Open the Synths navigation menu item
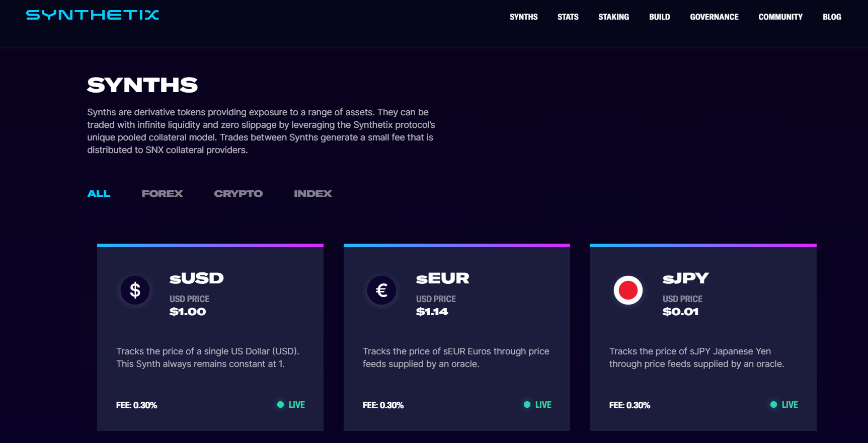 point(523,17)
